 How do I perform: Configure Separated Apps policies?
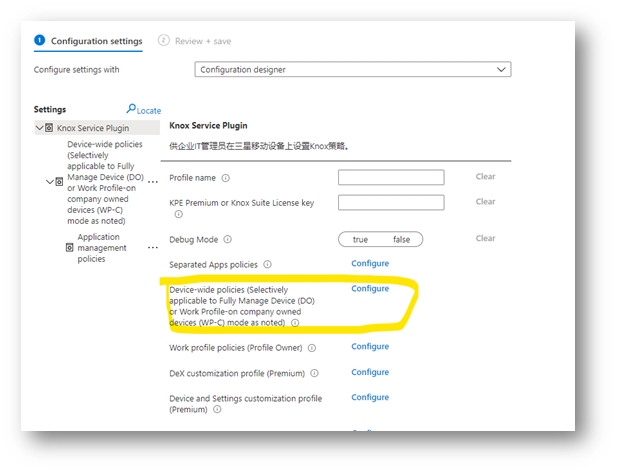(x=370, y=263)
